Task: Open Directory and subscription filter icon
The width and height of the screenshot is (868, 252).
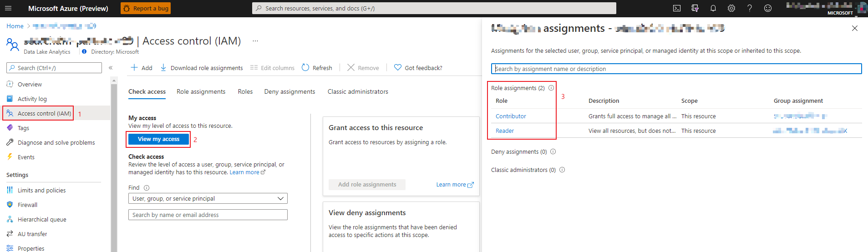Action: tap(695, 8)
